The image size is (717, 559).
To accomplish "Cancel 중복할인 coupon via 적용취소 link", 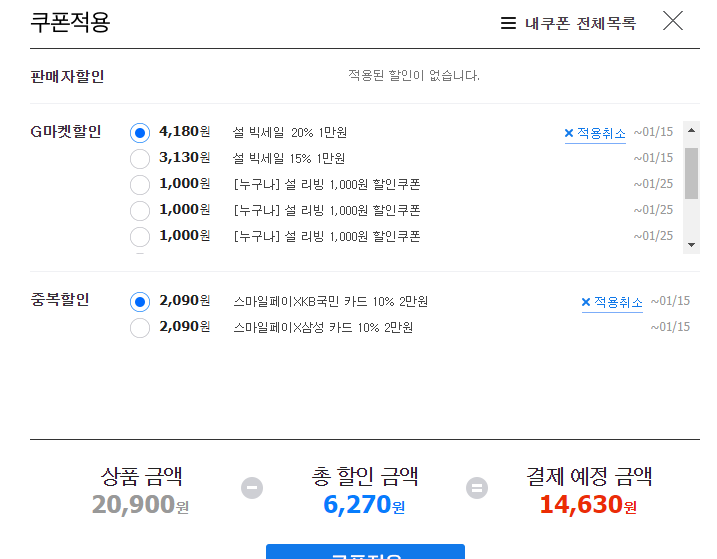I will (618, 302).
